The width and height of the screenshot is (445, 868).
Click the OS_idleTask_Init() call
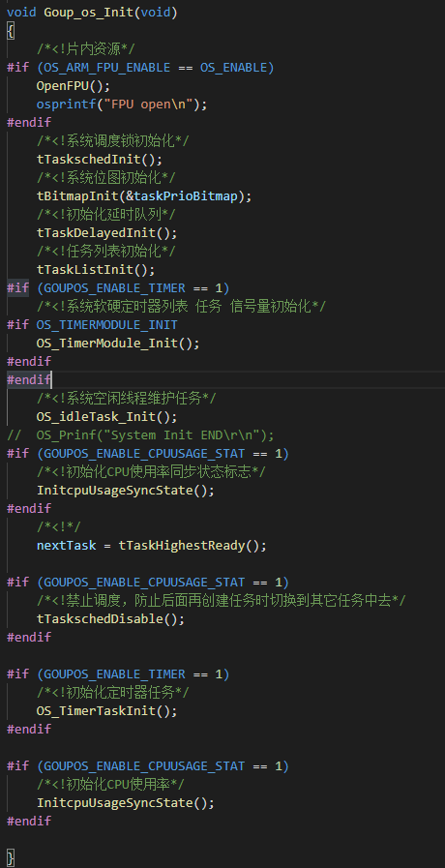pos(106,416)
